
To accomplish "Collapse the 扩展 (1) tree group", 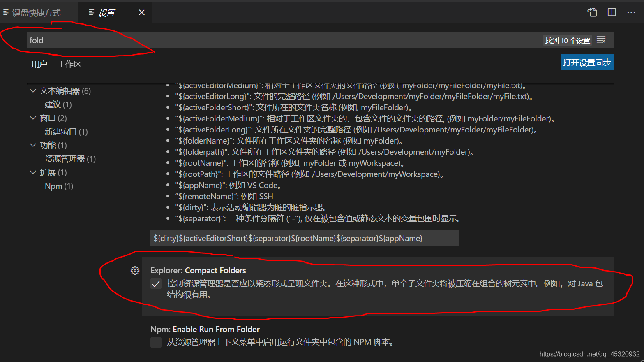I will [x=33, y=172].
